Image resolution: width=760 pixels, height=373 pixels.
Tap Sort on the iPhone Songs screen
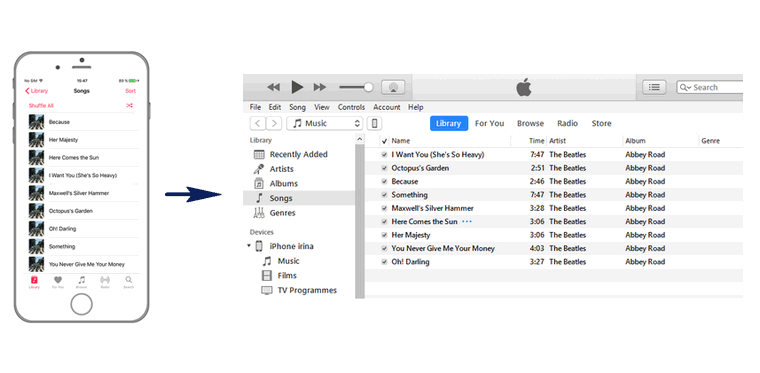point(130,91)
